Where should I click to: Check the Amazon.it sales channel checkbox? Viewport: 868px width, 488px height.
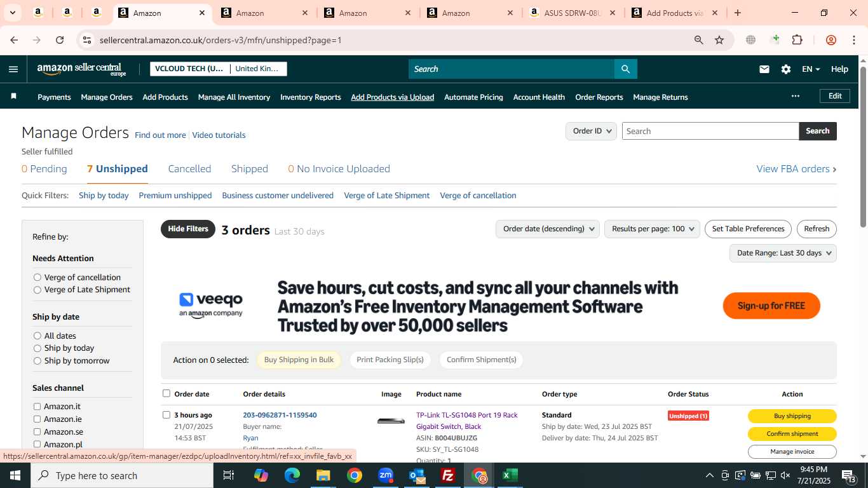coord(37,407)
